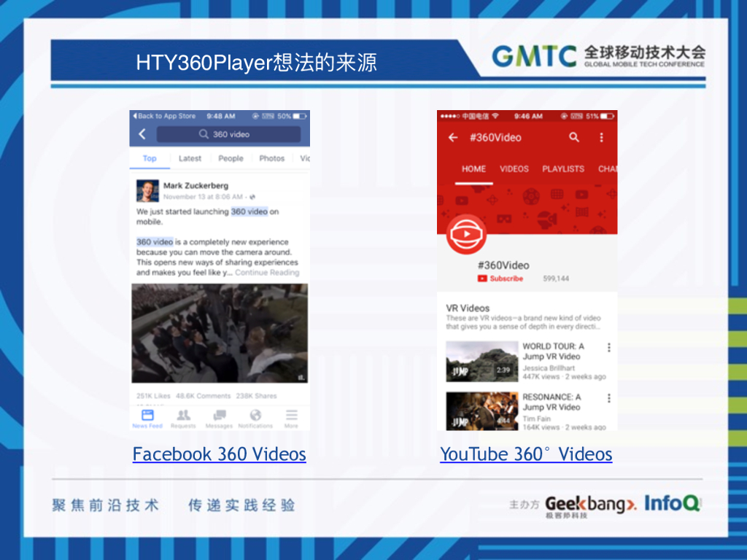Viewport: 747px width, 560px height.
Task: Tap the YouTube back arrow
Action: point(452,138)
